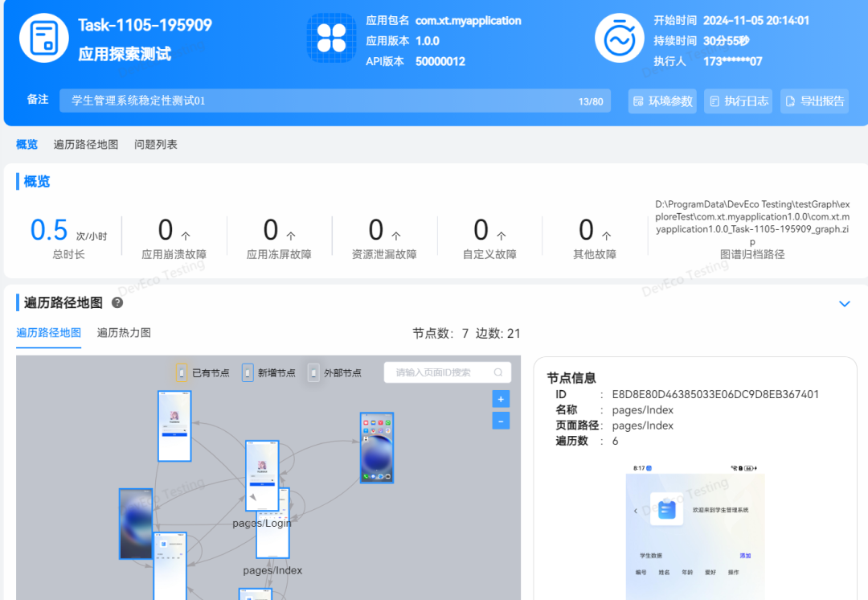Click 导出报告 export report button
This screenshot has height=600, width=868.
814,101
